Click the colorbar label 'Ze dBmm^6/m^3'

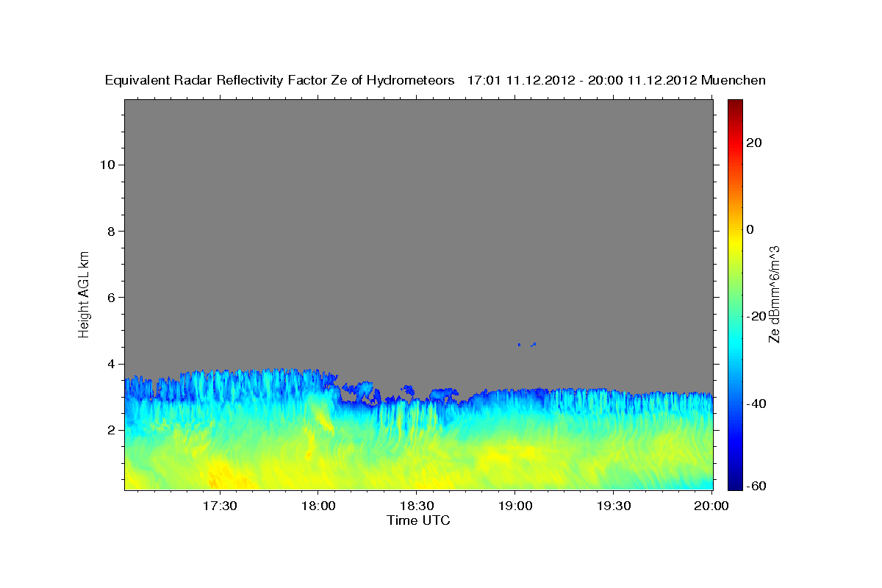point(774,294)
